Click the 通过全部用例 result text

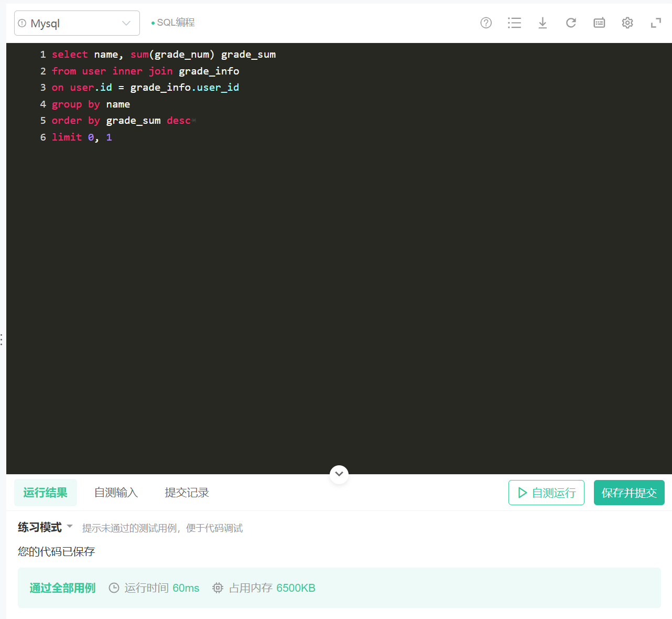tap(62, 588)
